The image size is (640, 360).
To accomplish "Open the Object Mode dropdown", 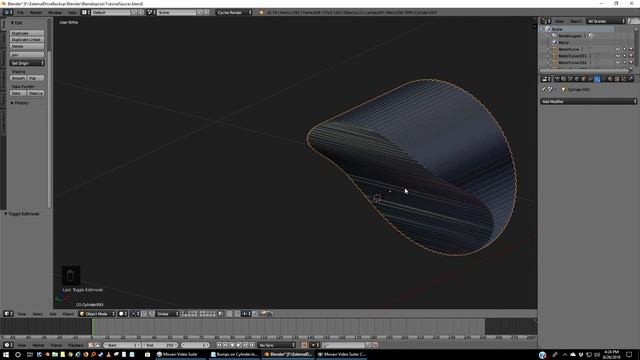I will point(97,313).
